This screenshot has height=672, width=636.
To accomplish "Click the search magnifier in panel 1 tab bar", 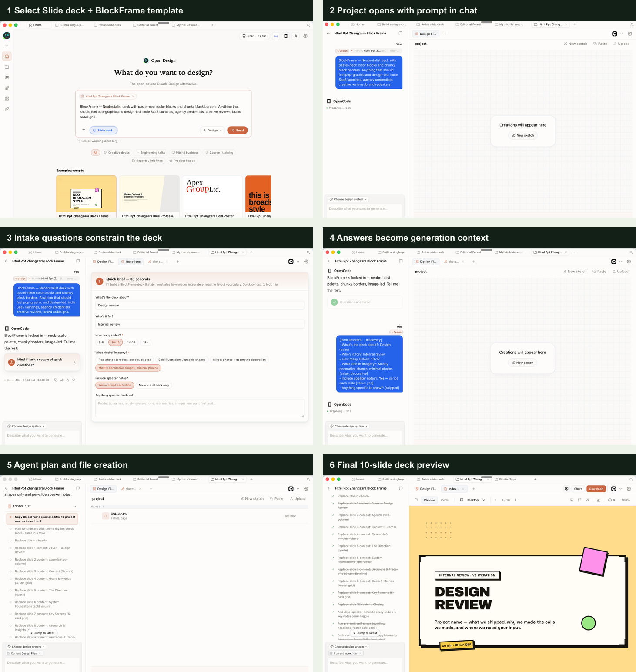I will point(308,25).
